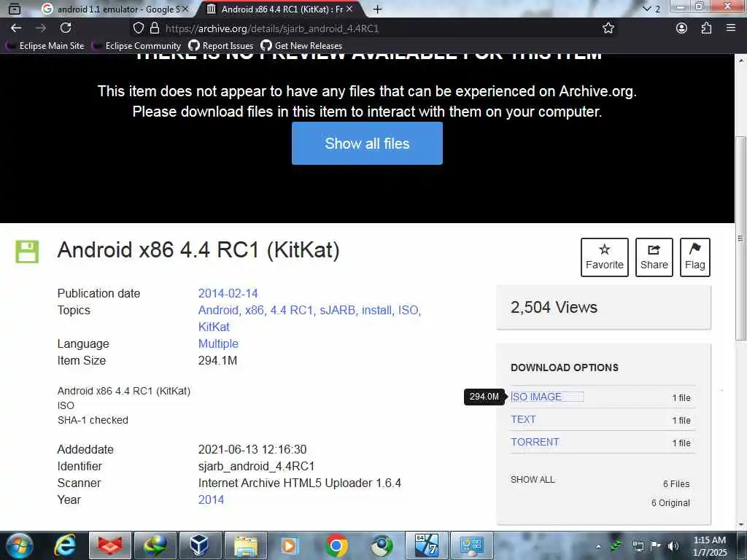This screenshot has height=560, width=747.
Task: Click the Favorite star button
Action: coord(605,257)
